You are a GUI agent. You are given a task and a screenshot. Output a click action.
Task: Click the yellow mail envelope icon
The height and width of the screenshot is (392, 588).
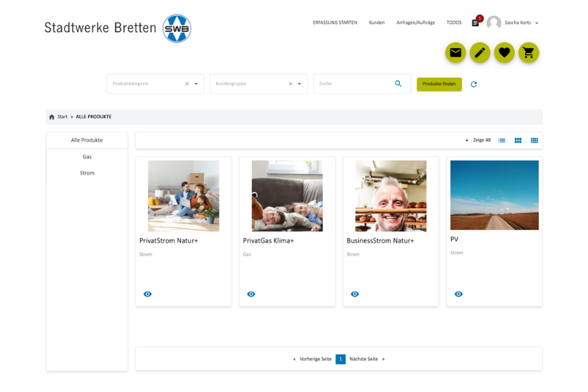click(x=455, y=52)
